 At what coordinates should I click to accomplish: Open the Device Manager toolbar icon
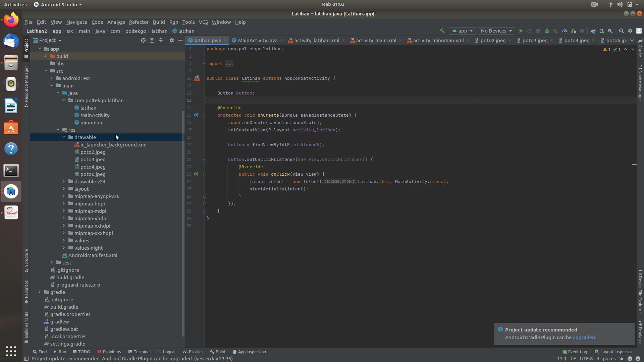coord(602,31)
